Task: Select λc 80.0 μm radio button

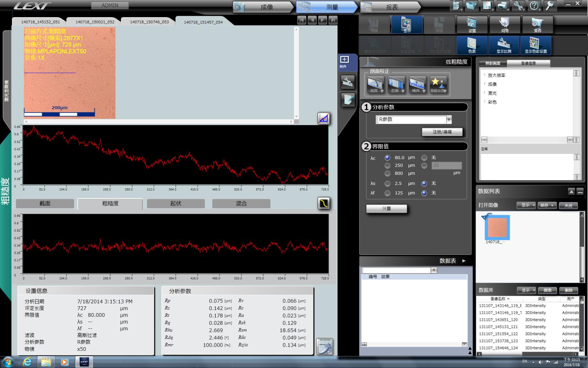Action: 387,158
